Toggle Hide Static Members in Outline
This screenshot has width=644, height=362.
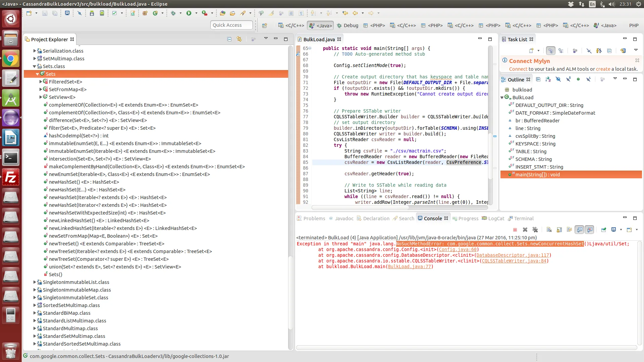568,79
